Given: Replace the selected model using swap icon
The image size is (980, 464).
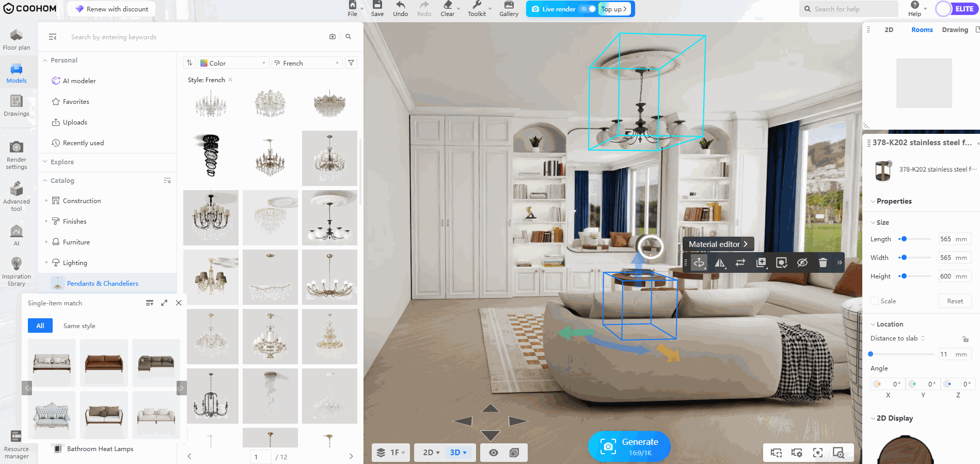Looking at the screenshot, I should pyautogui.click(x=740, y=262).
